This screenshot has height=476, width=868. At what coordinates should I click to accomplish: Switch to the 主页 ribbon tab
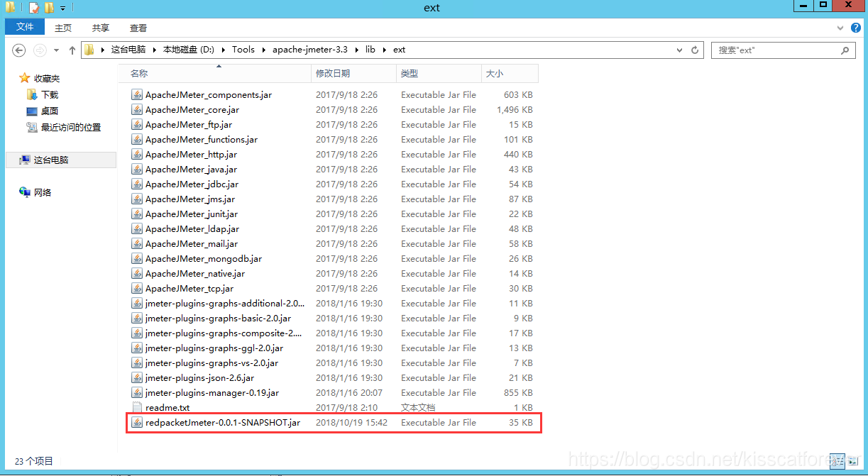pyautogui.click(x=63, y=28)
